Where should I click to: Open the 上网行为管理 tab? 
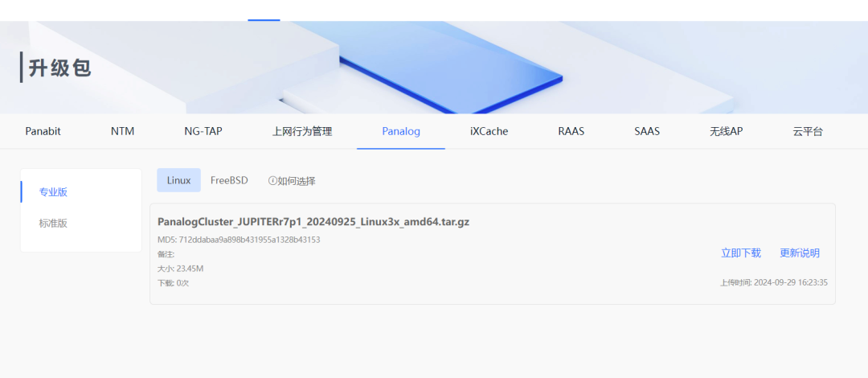point(302,131)
